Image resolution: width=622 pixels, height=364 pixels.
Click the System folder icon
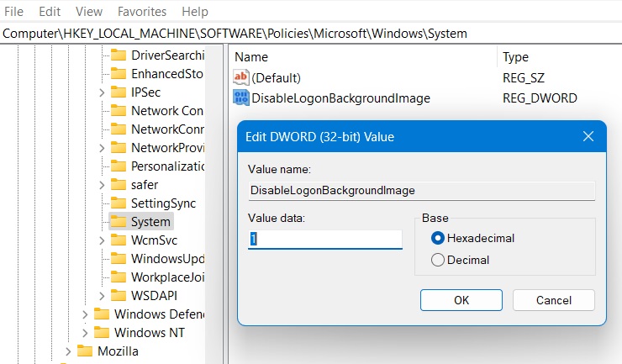point(119,221)
